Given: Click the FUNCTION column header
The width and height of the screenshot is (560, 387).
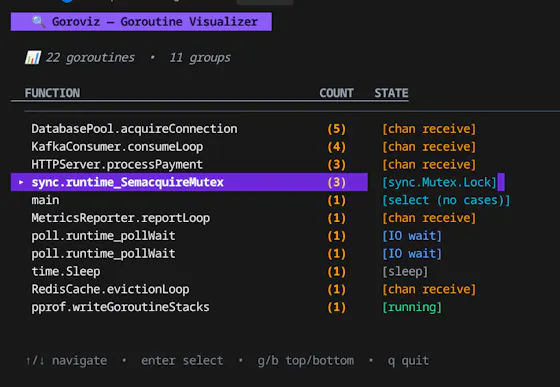Looking at the screenshot, I should [x=52, y=93].
